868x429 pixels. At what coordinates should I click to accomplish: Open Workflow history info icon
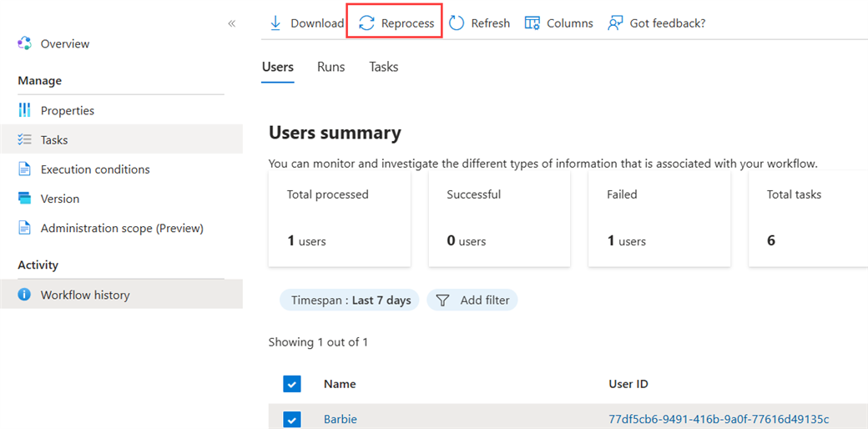point(25,295)
